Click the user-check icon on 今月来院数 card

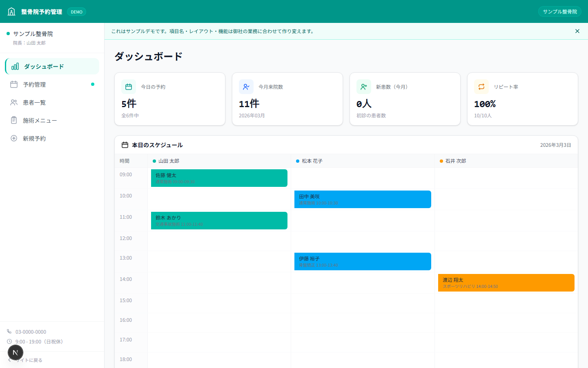(x=246, y=87)
